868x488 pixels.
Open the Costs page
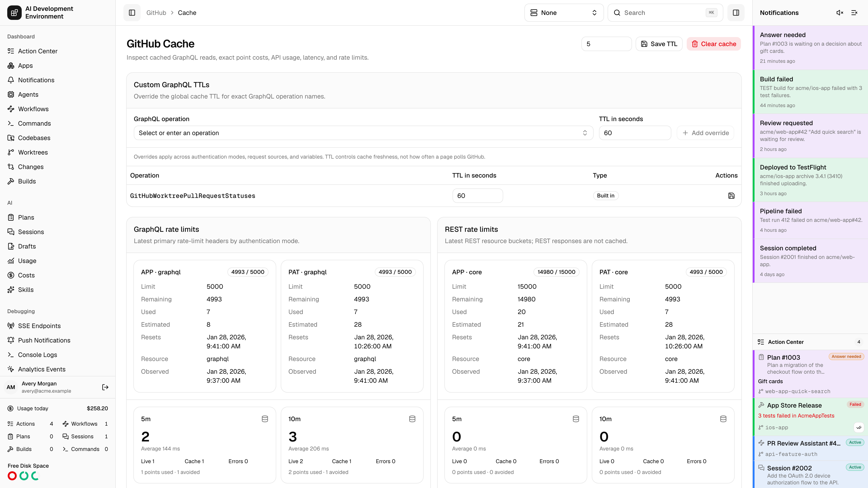tap(58, 275)
